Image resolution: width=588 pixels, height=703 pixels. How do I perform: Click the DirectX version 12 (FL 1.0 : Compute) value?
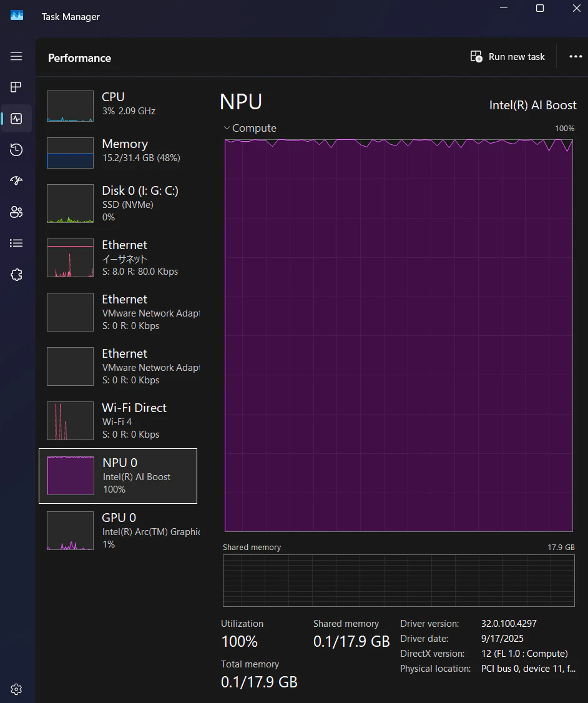coord(524,653)
